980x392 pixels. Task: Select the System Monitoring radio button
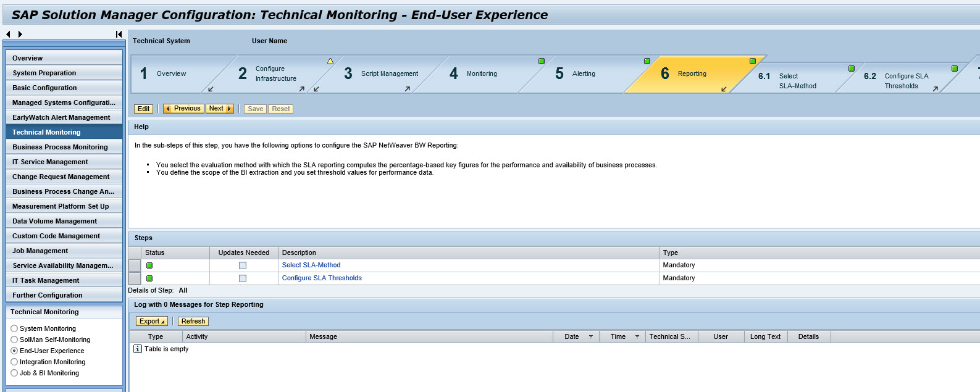pos(14,328)
